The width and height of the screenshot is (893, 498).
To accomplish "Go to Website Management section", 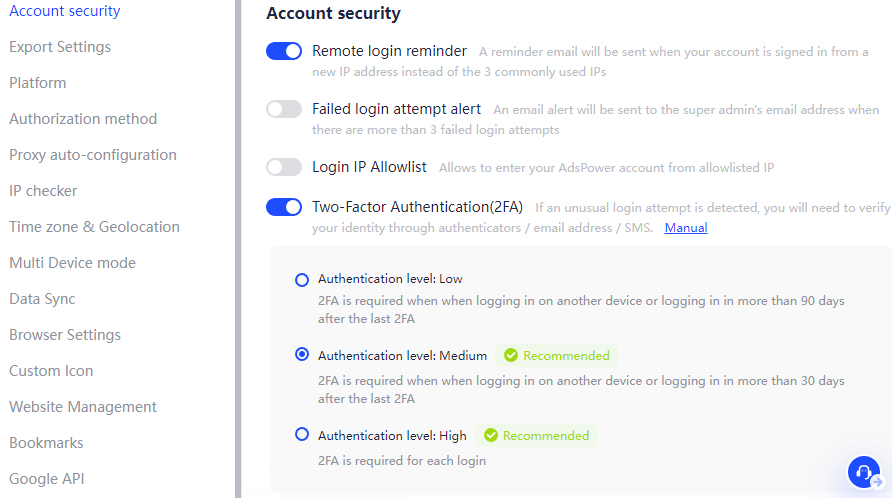I will pyautogui.click(x=83, y=407).
